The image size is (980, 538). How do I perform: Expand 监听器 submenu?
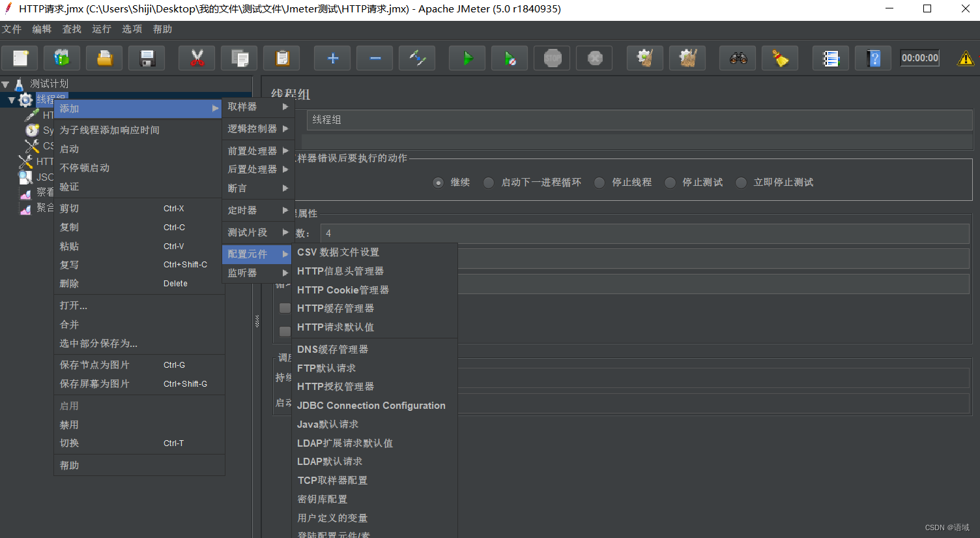coord(258,273)
